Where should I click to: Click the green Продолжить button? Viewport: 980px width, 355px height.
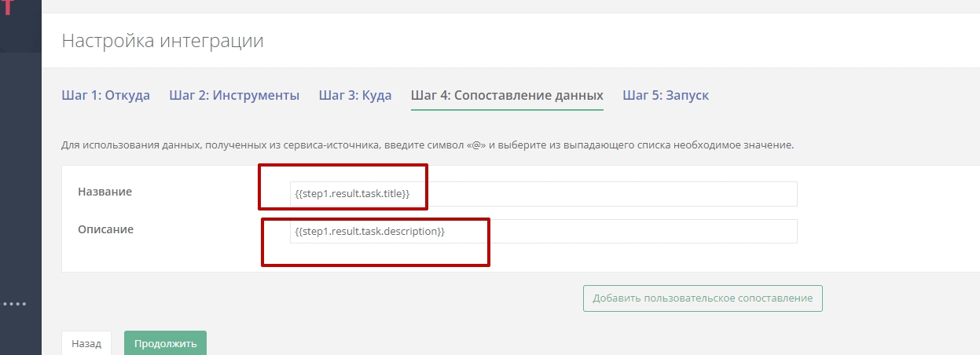pos(165,343)
